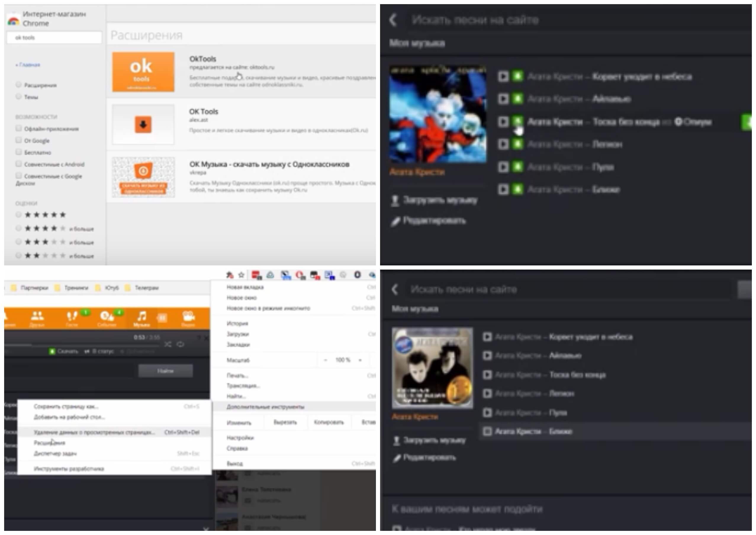
Task: Select three stars 'и больше' rating filter
Action: tap(18, 242)
